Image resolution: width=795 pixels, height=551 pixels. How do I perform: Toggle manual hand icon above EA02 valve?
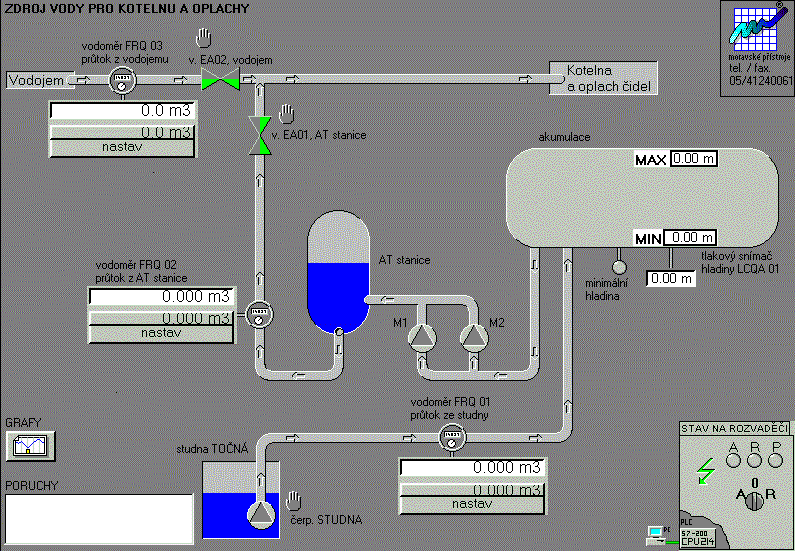click(x=205, y=39)
